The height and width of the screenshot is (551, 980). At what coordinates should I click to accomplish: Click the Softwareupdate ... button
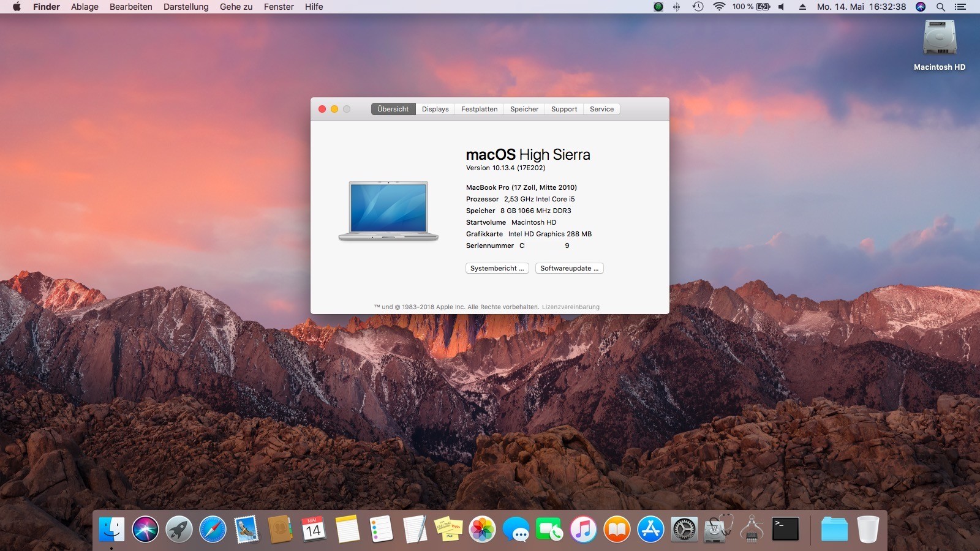tap(570, 268)
